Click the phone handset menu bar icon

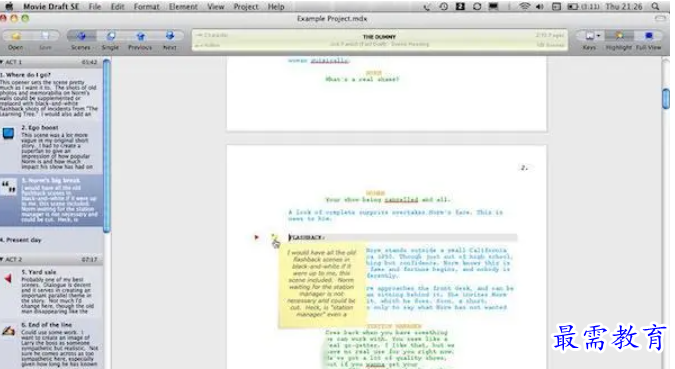pos(427,6)
